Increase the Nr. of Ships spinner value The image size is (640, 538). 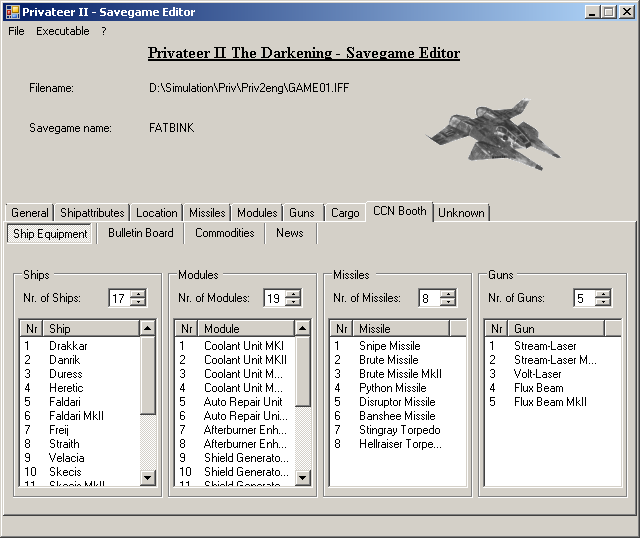point(138,293)
